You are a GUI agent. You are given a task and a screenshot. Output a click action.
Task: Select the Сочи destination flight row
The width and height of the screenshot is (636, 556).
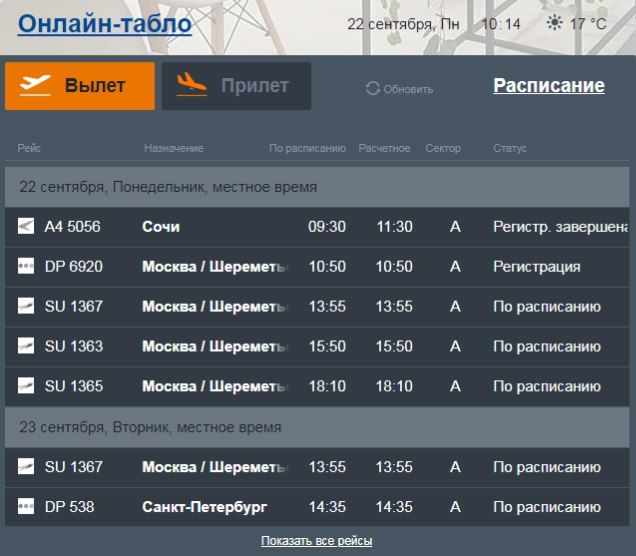point(161,227)
